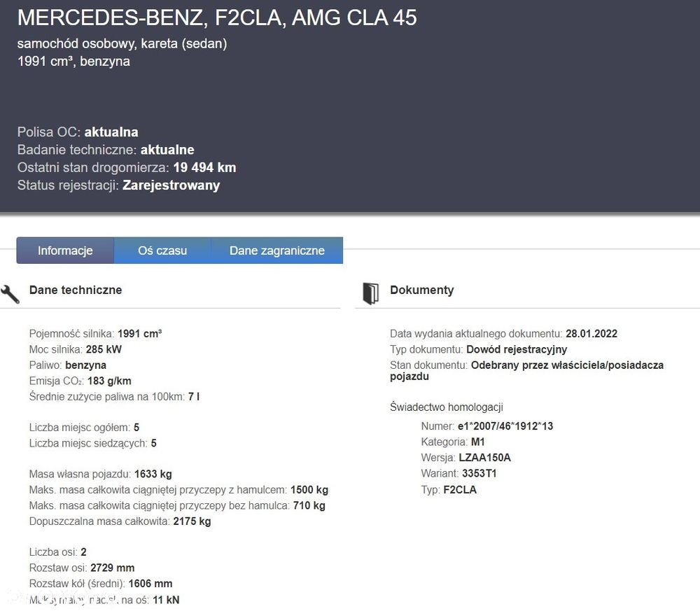This screenshot has height=611, width=700.
Task: Click the Liczba osi value 2
Action: pos(83,552)
